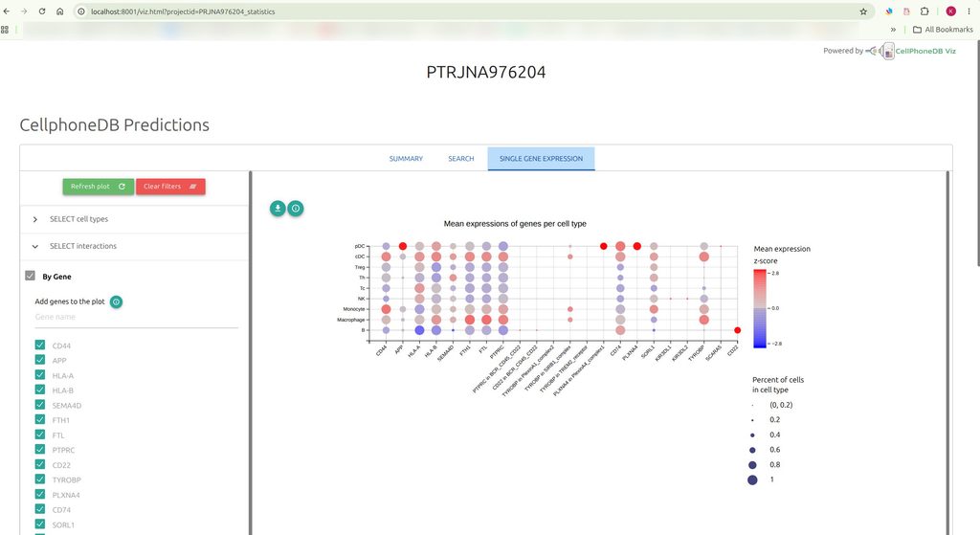Click info icon beside Add genes
Image resolution: width=980 pixels, height=535 pixels.
click(116, 301)
